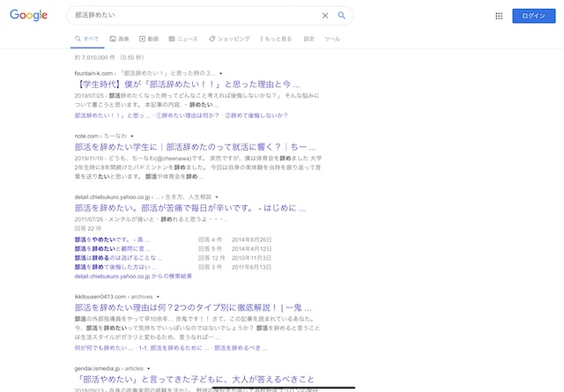Screen dimensions: 564x392
Task: Switch to the ショッピング tab
Action: pyautogui.click(x=229, y=39)
